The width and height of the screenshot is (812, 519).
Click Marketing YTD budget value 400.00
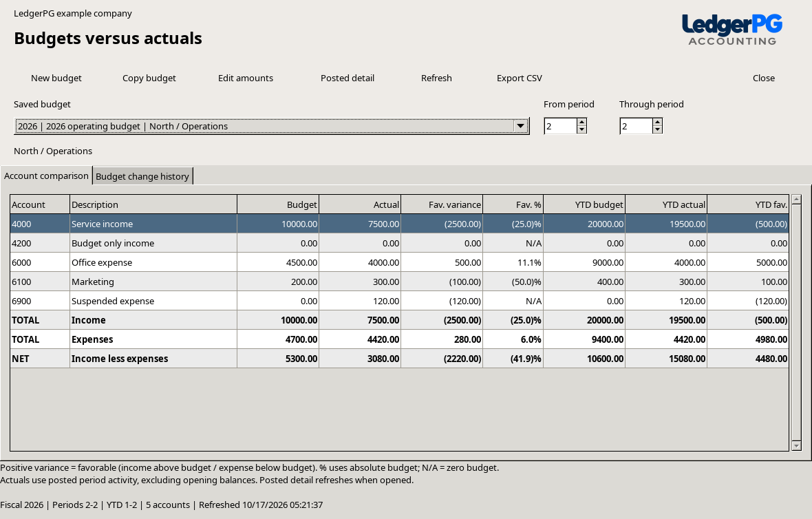click(584, 282)
